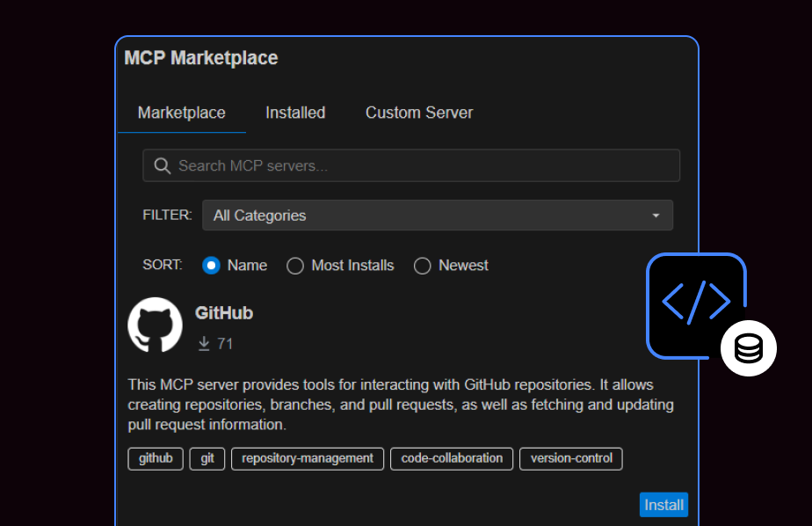Select the Name sort option

pos(211,265)
